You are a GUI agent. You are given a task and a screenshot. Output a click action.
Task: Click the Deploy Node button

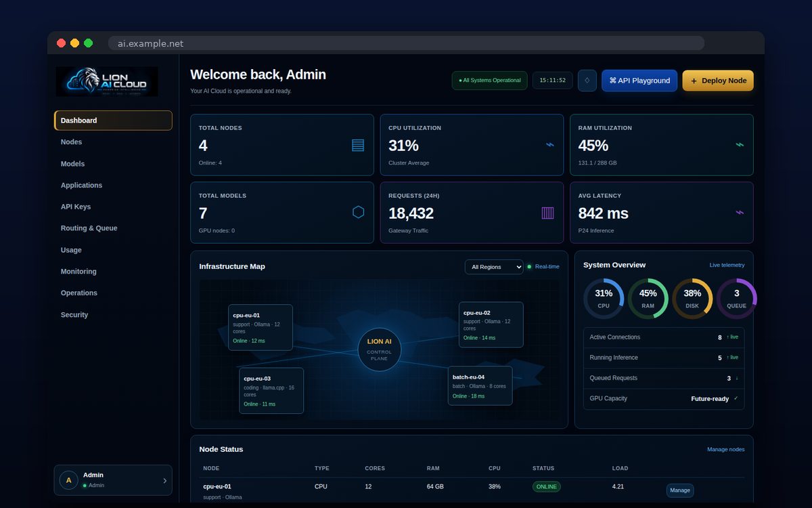tap(718, 80)
